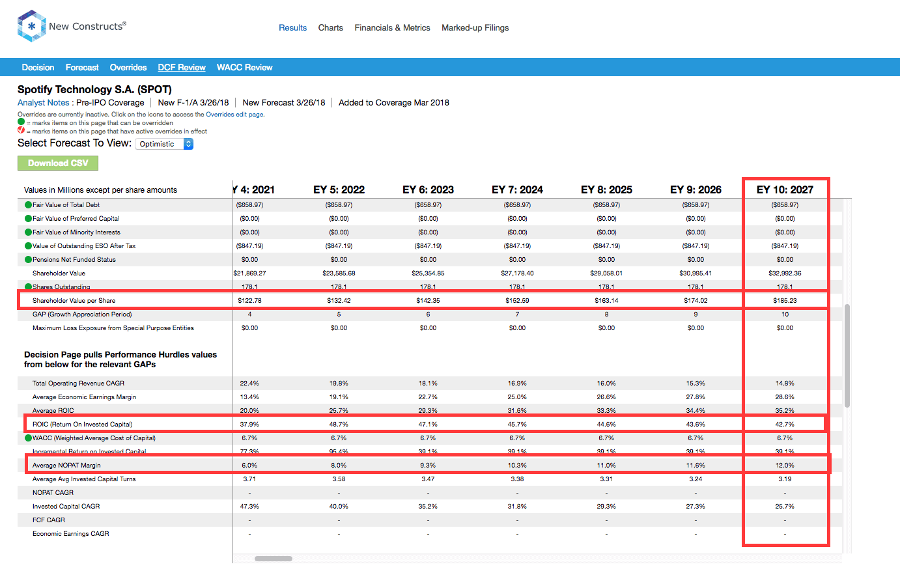The image size is (900, 588).
Task: Click the Average Economic Earnings Margin label
Action: [x=84, y=397]
